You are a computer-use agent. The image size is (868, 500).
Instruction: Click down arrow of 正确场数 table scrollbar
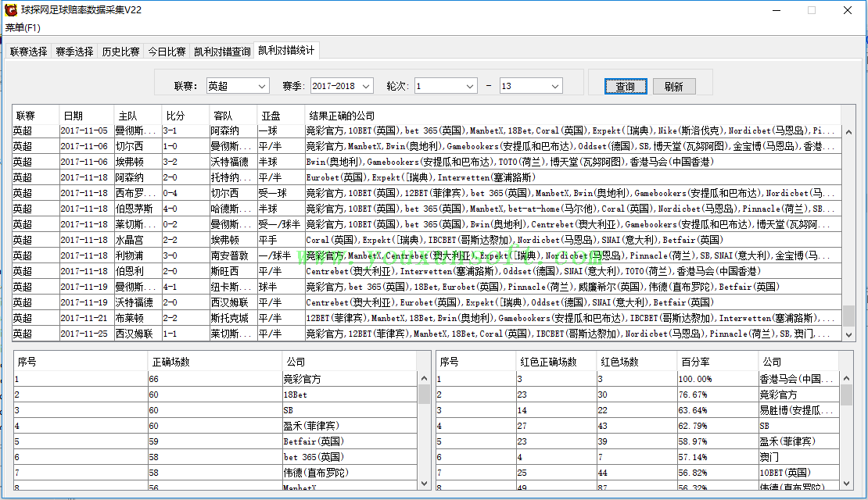(424, 483)
